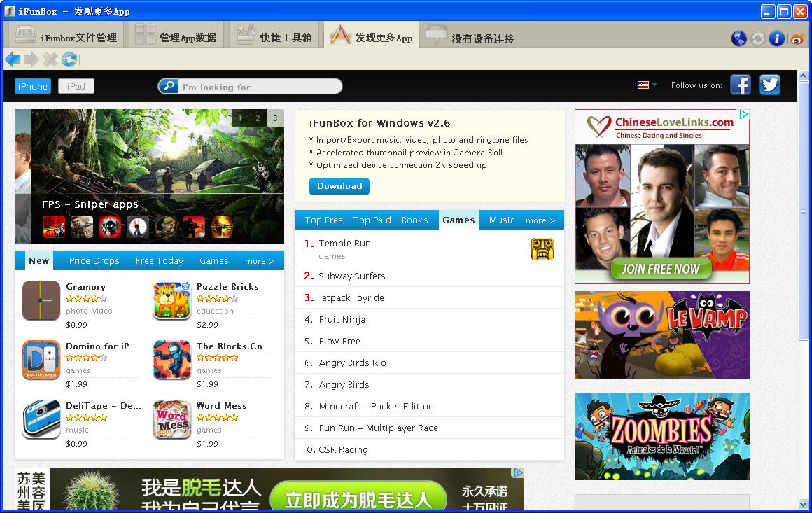812x513 pixels.
Task: Click the I'm looking for search field
Action: [259, 87]
